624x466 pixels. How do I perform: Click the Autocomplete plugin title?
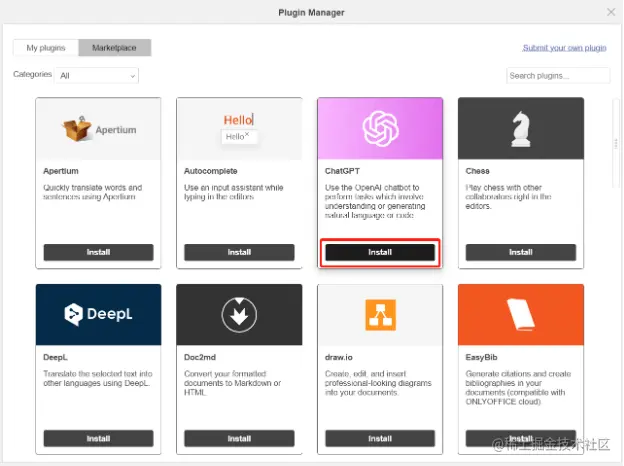point(211,171)
